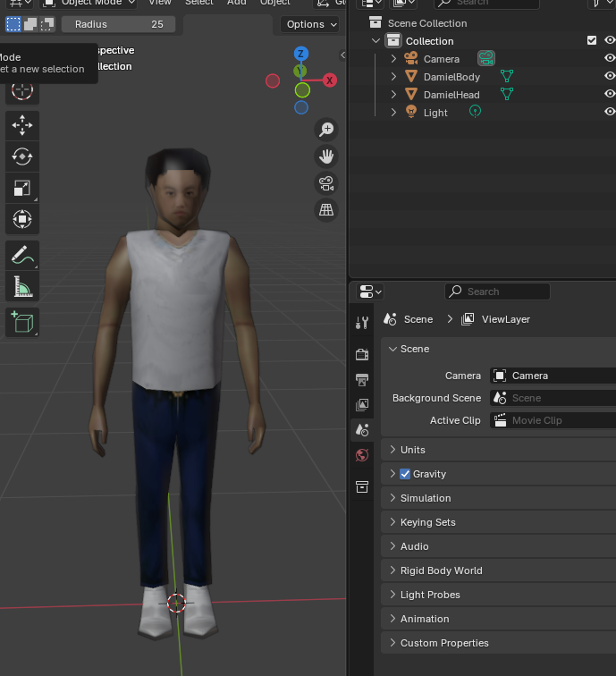Adjust the Radius value field

pyautogui.click(x=119, y=24)
